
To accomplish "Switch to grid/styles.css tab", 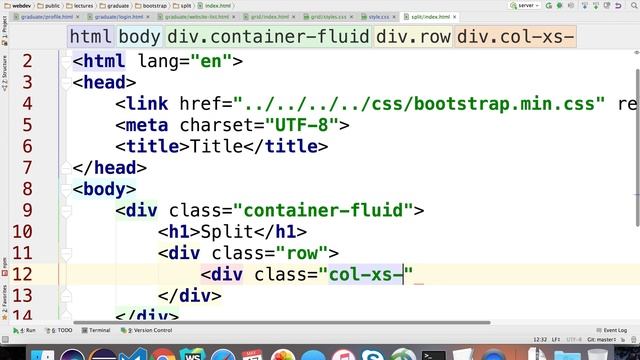I will (329, 17).
